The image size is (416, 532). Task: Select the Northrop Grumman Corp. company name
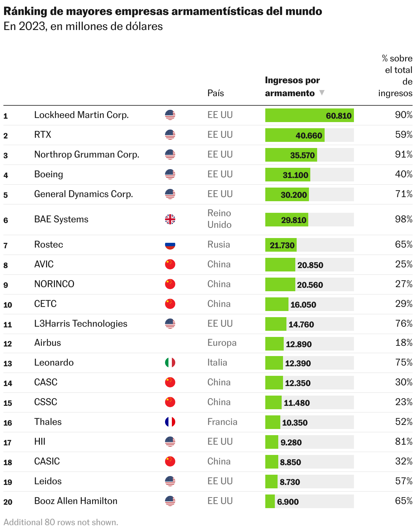tap(87, 154)
